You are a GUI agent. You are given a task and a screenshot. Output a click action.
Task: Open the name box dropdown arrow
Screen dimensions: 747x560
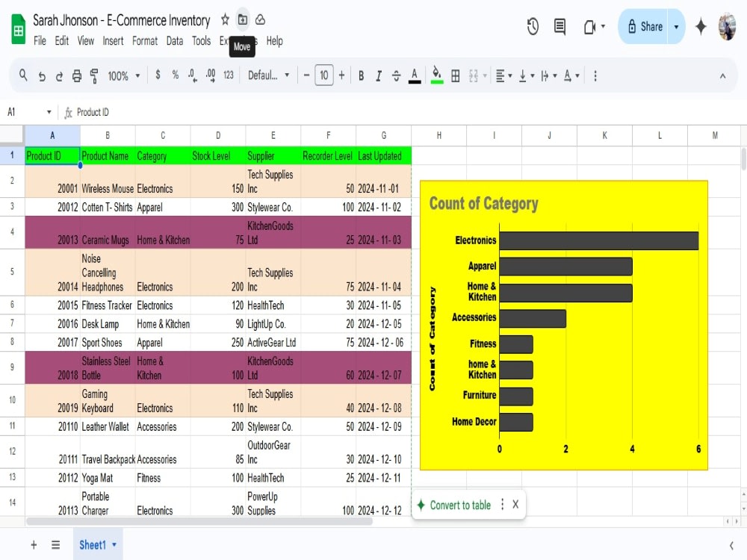pos(49,112)
